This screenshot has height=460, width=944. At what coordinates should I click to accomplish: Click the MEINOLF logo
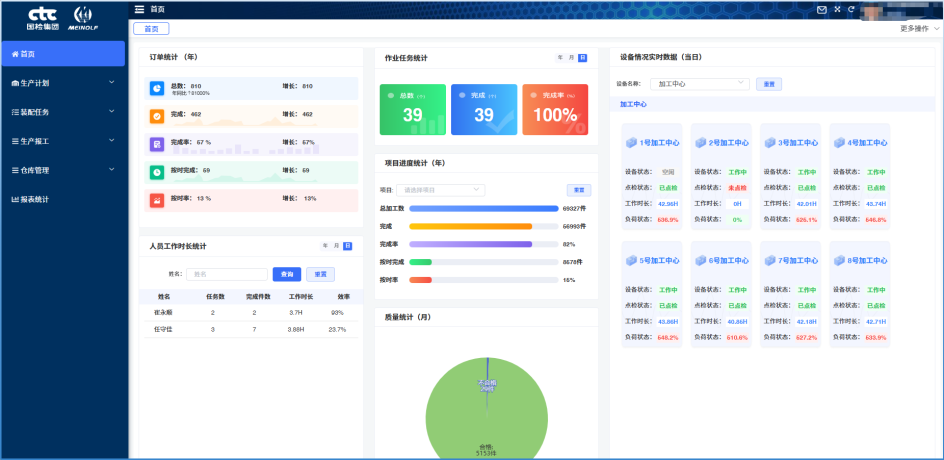coord(83,19)
